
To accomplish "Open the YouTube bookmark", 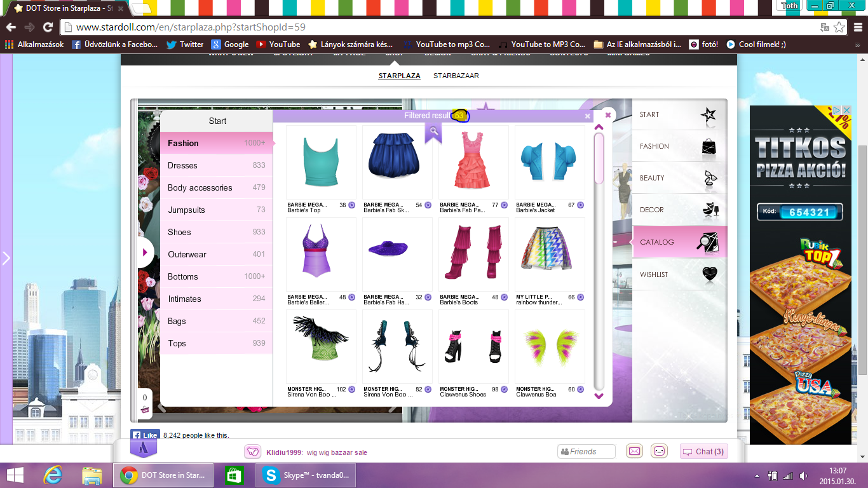I will point(278,44).
